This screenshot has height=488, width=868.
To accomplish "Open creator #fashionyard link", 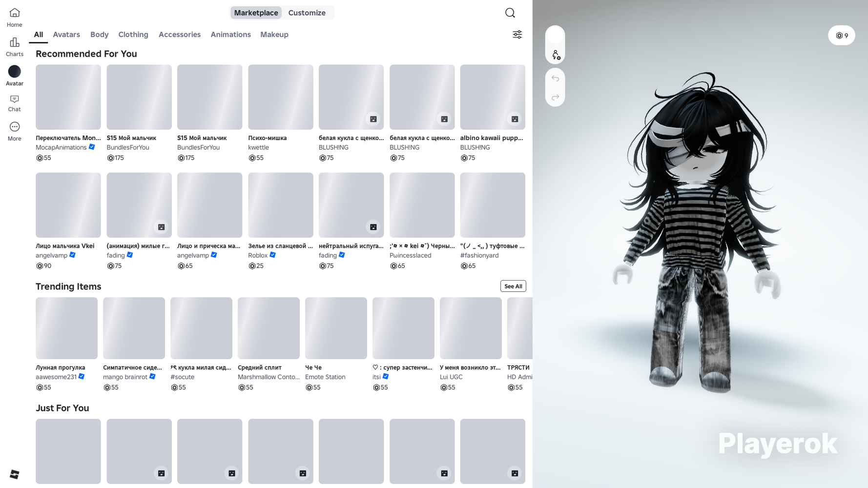I will coord(479,255).
